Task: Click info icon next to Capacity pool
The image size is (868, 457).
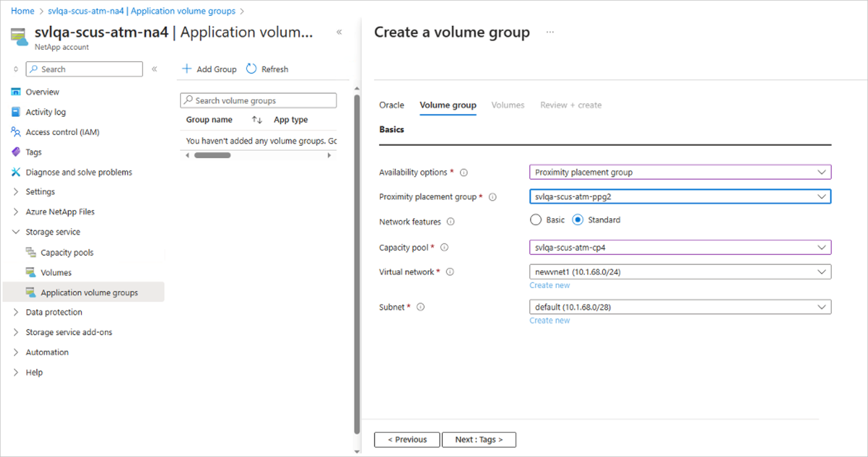Action: click(444, 248)
